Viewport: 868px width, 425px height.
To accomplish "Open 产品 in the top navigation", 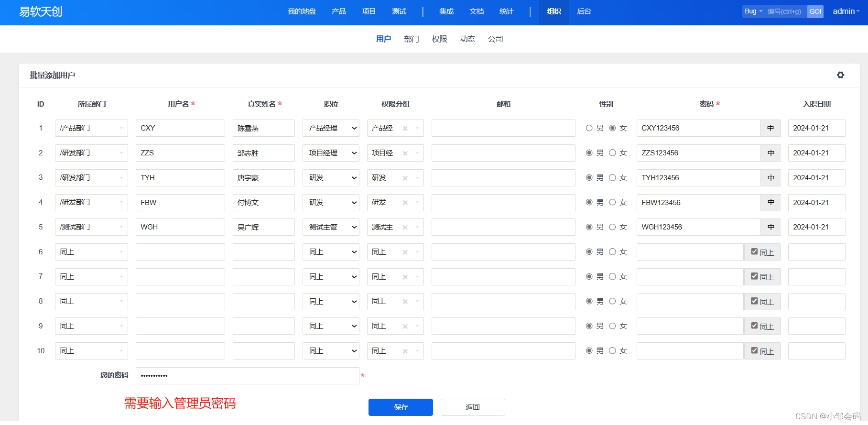I will tap(339, 11).
